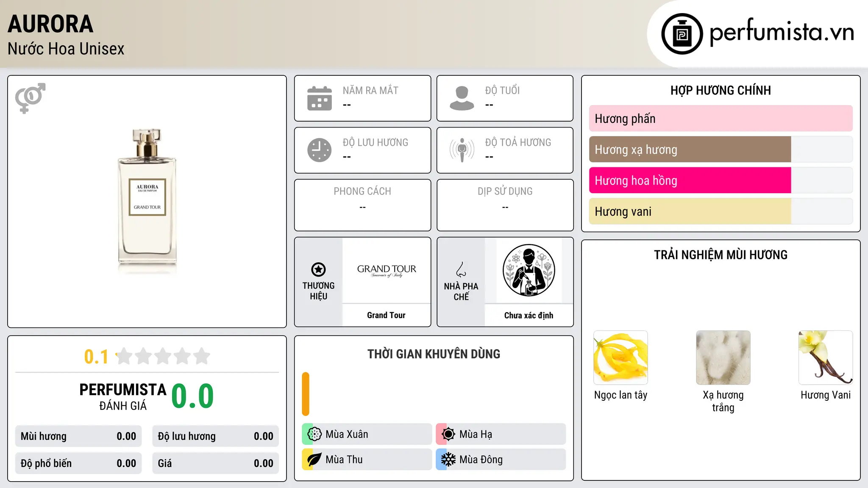
Task: Click the Hương Vani note name
Action: tap(826, 395)
